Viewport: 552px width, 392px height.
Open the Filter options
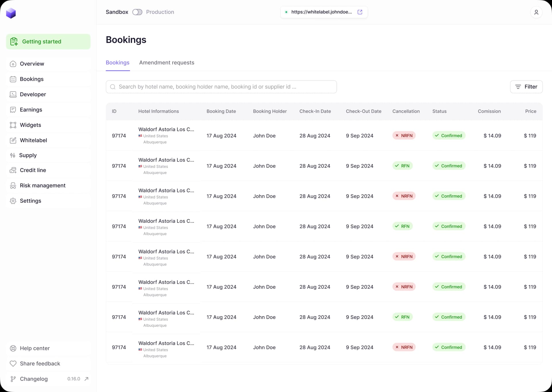(526, 86)
